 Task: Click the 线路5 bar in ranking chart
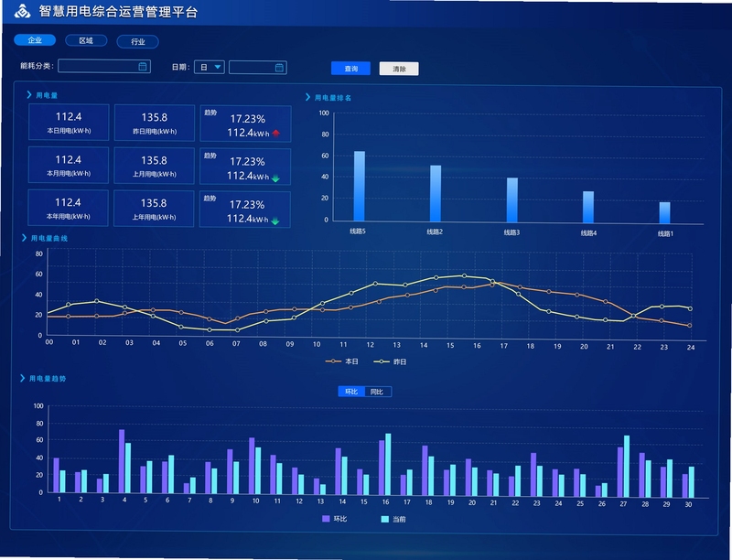[x=359, y=186]
